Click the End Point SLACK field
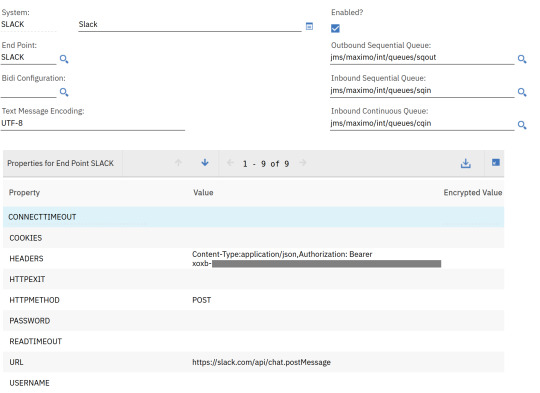 tap(28, 58)
